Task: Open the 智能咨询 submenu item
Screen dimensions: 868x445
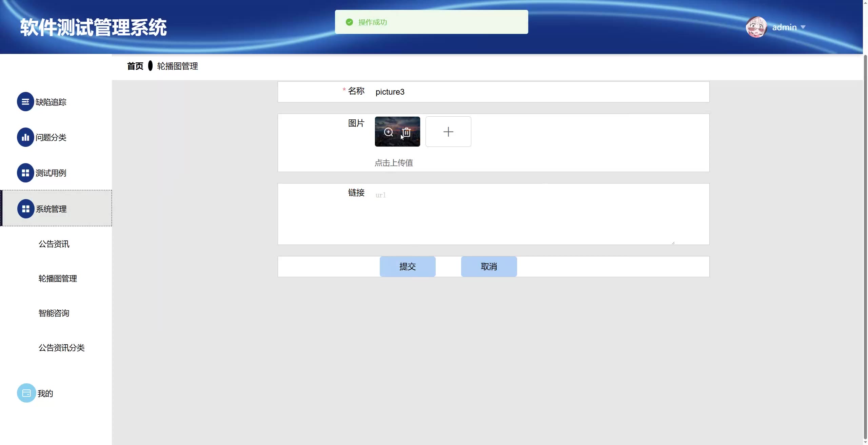Action: click(x=54, y=313)
